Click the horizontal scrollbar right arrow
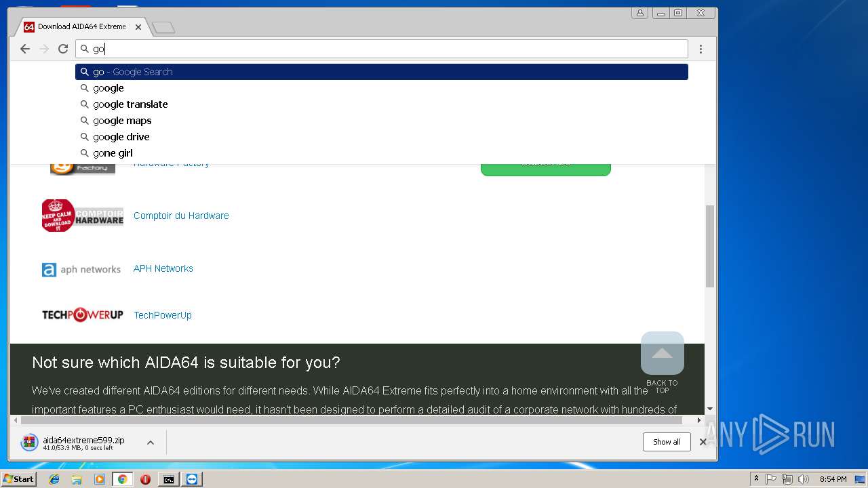The height and width of the screenshot is (488, 868). 699,420
